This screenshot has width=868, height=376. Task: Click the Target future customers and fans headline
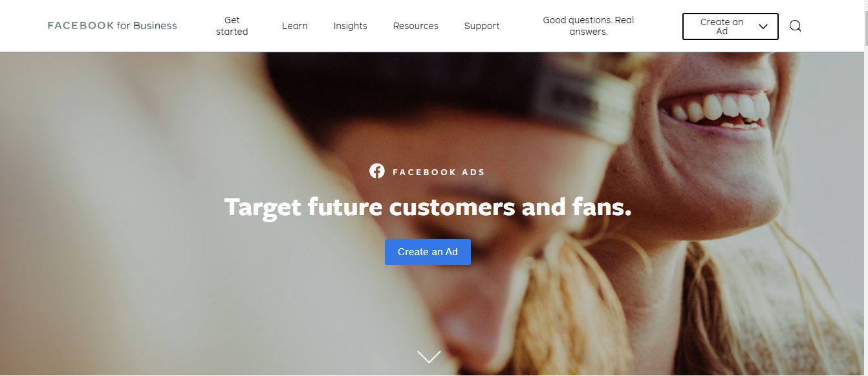428,207
